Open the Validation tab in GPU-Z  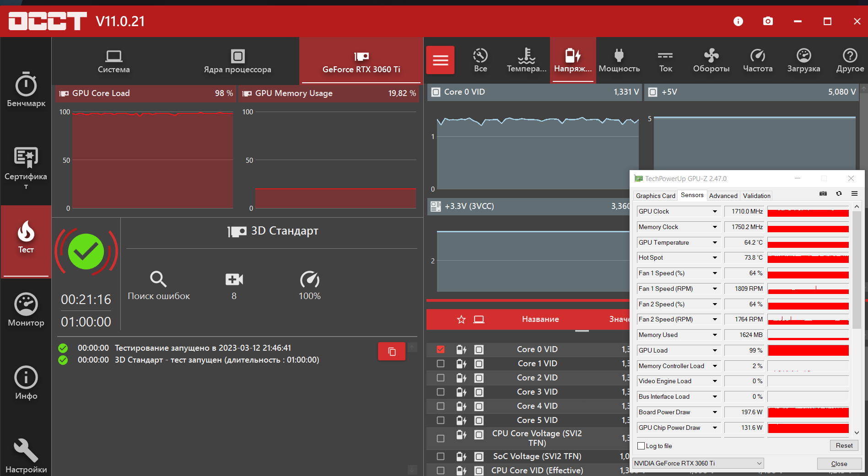point(756,196)
